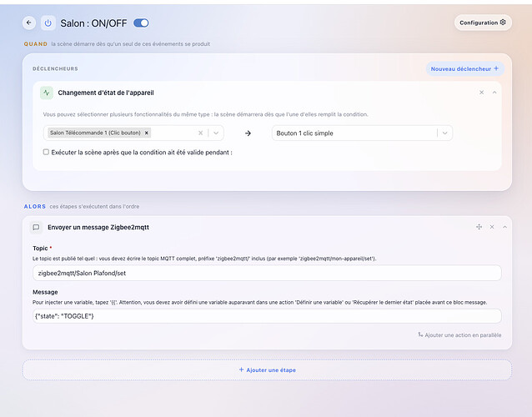The image size is (532, 417).
Task: Delete the Envoyer un message Zigbee2mqtt action
Action: tap(492, 227)
